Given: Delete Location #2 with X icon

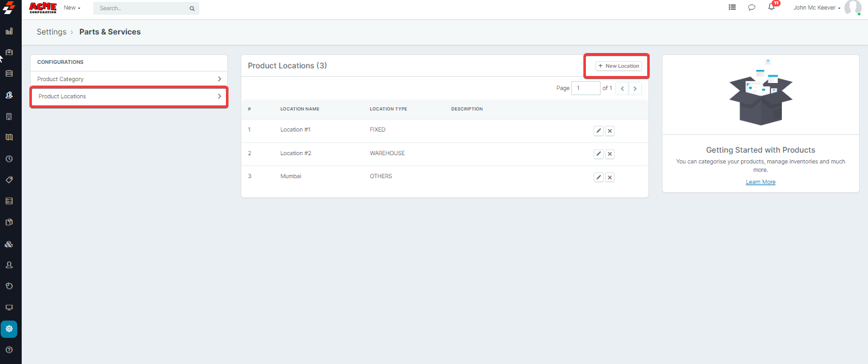Looking at the screenshot, I should pyautogui.click(x=610, y=154).
